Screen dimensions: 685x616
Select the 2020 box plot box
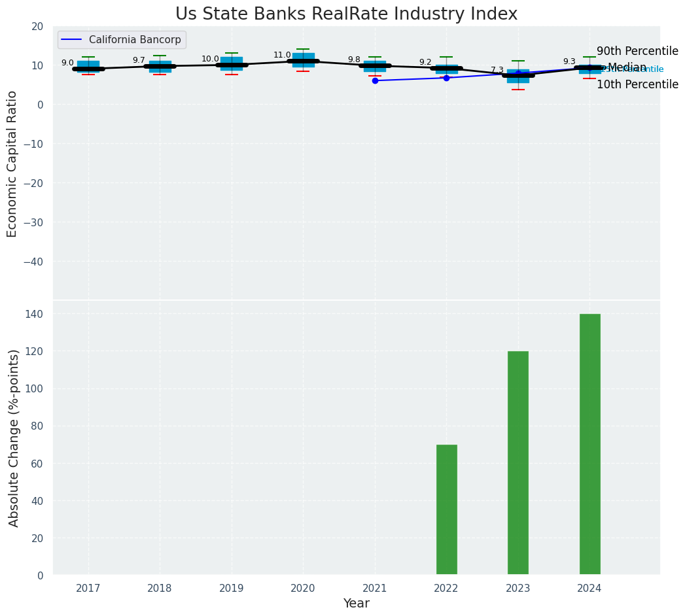(x=303, y=58)
